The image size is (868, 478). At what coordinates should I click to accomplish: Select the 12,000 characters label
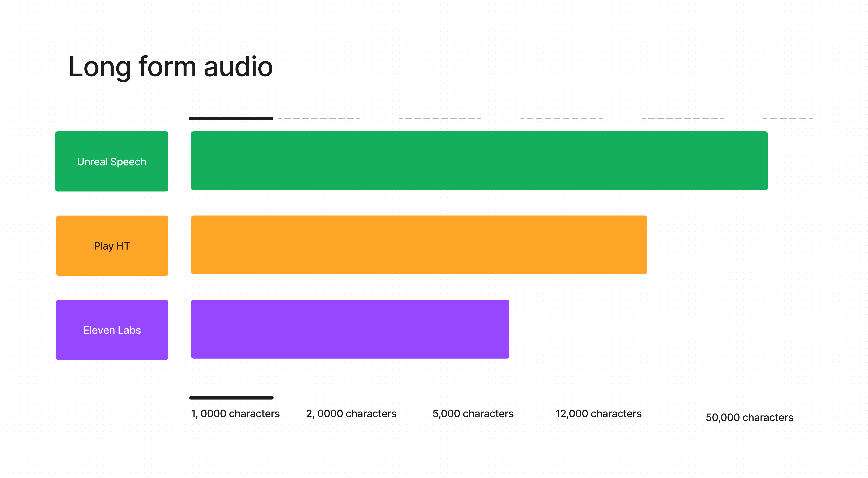598,414
